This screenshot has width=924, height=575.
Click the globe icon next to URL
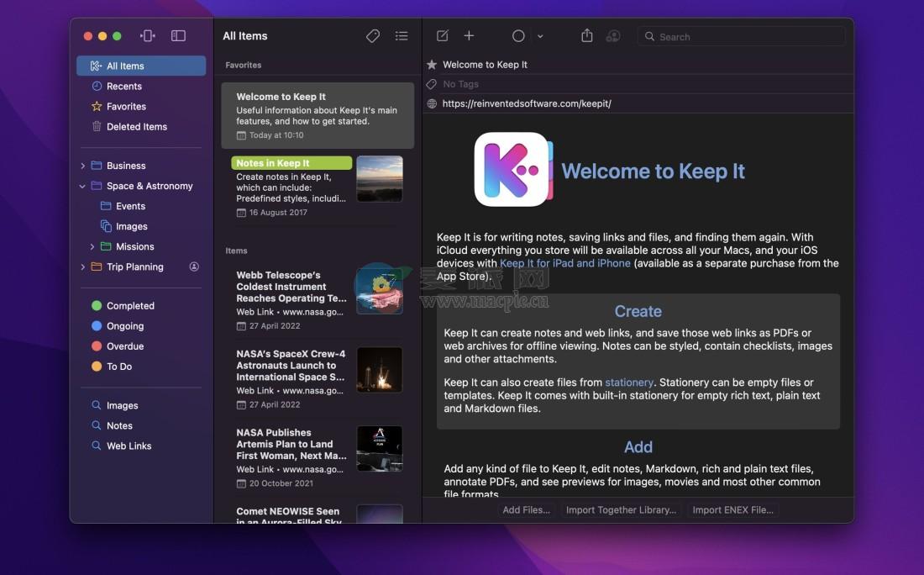[432, 103]
